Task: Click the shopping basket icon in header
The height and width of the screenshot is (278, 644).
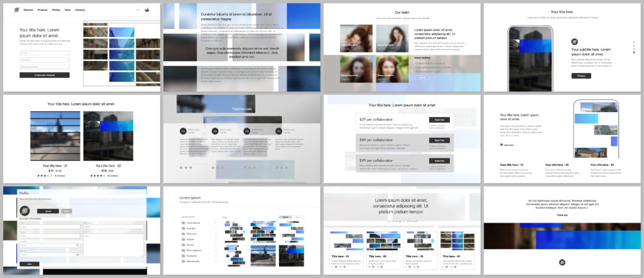Action: [x=147, y=10]
